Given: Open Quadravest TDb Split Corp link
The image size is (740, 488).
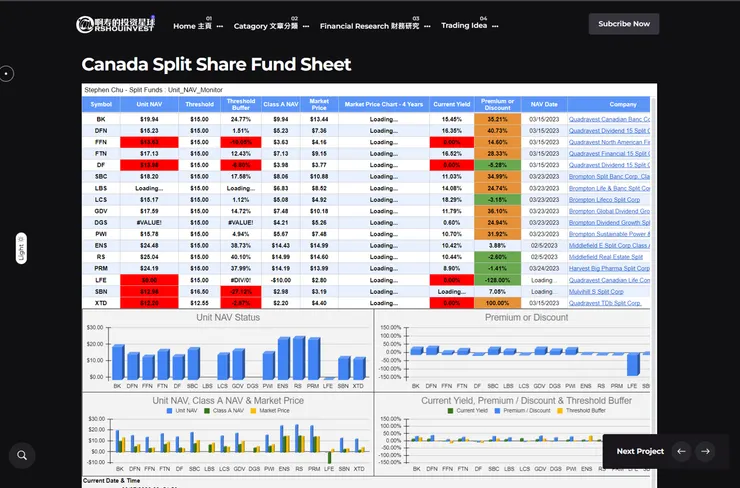Looking at the screenshot, I should click(x=605, y=303).
